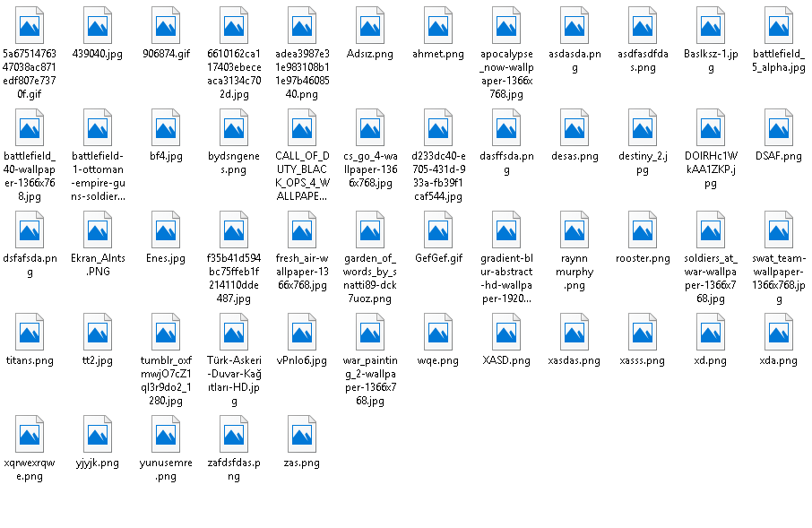Screen dimensions: 812x528
Task: Click CALL_OF_DUTY_BLACK_OPS_4 file name
Action: click(x=302, y=176)
